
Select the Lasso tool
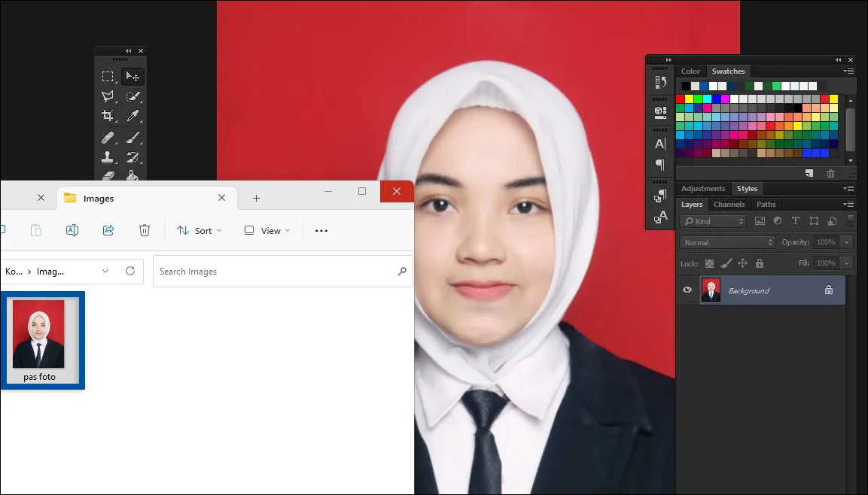click(108, 96)
